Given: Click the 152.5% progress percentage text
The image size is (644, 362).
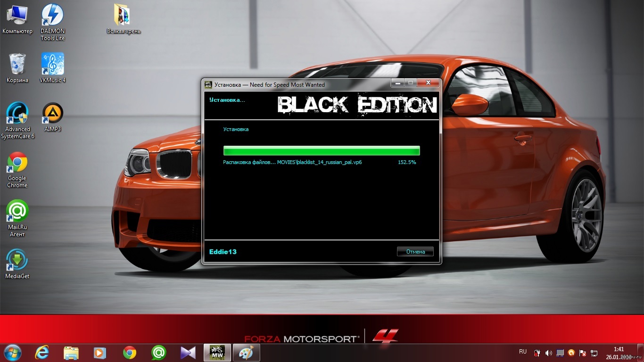Looking at the screenshot, I should click(x=407, y=162).
